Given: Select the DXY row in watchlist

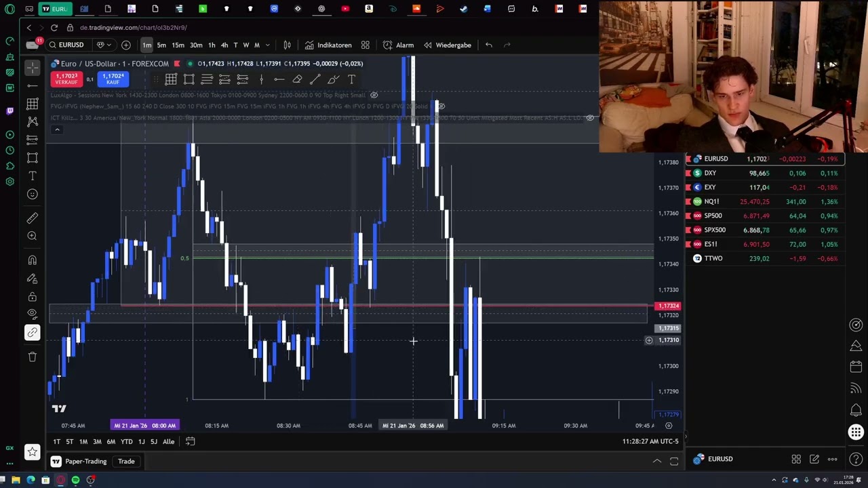Looking at the screenshot, I should tap(765, 173).
